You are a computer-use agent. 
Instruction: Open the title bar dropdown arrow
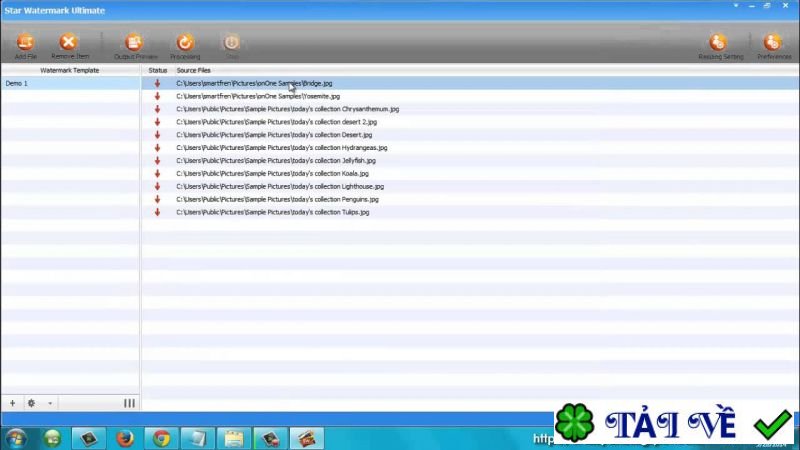coord(736,6)
